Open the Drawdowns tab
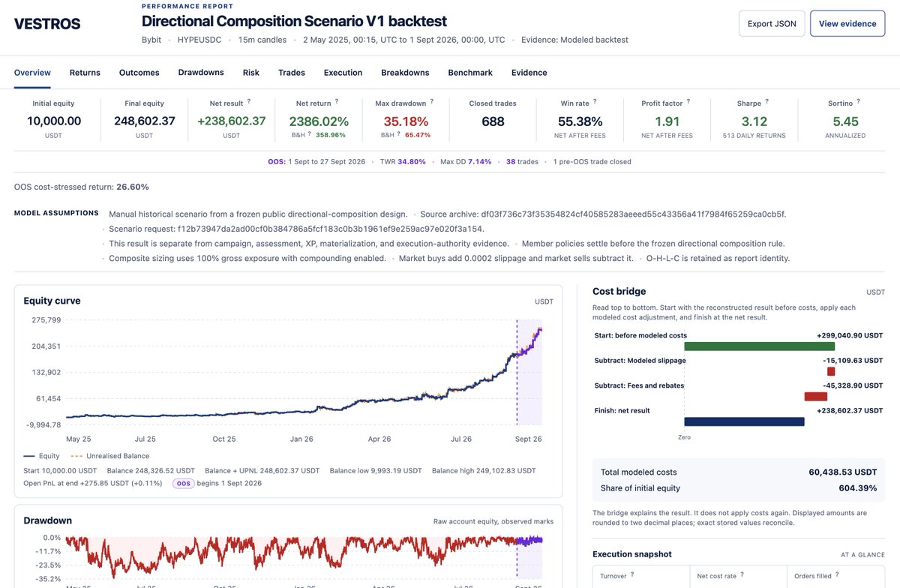The width and height of the screenshot is (900, 588). (x=201, y=73)
